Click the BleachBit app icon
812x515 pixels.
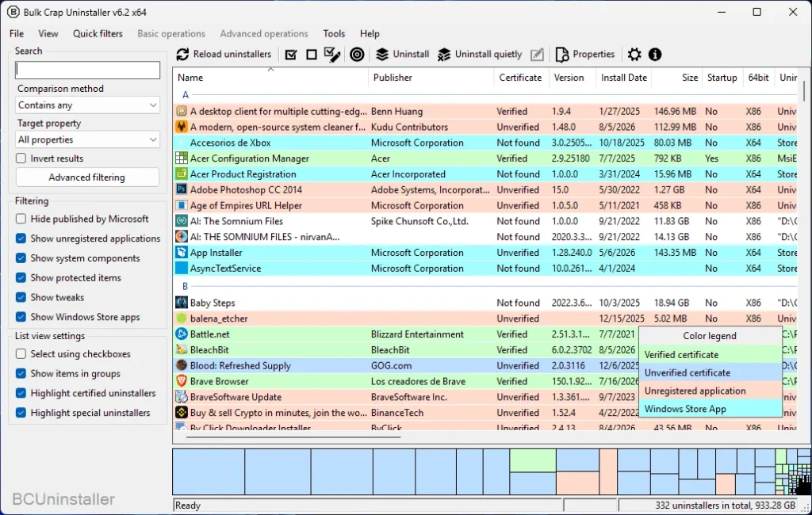182,349
